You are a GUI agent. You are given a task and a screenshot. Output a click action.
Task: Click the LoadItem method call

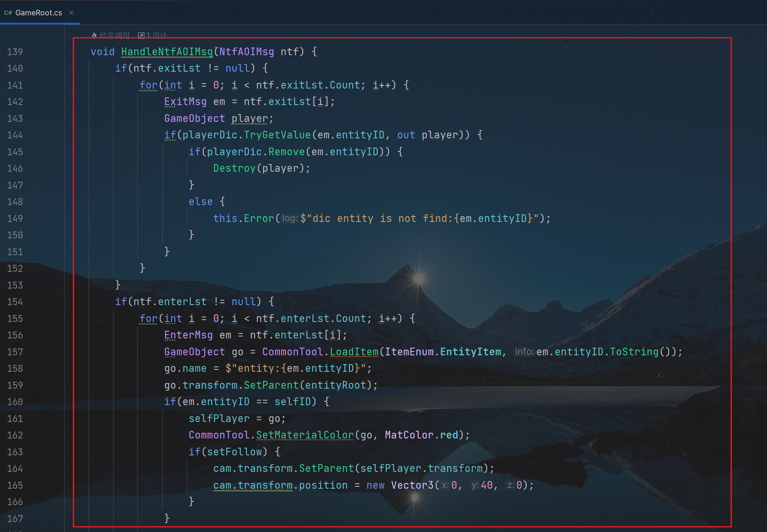pyautogui.click(x=354, y=352)
